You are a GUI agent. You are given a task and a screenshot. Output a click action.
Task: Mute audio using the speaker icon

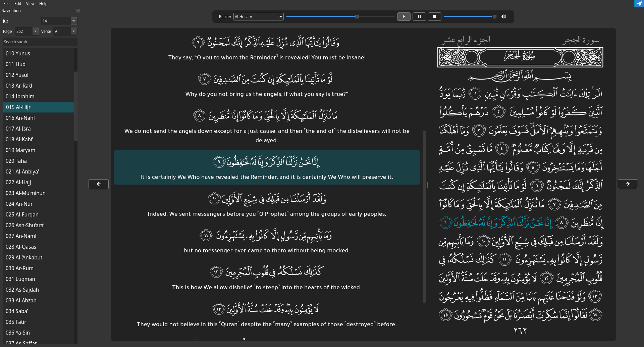pyautogui.click(x=503, y=16)
